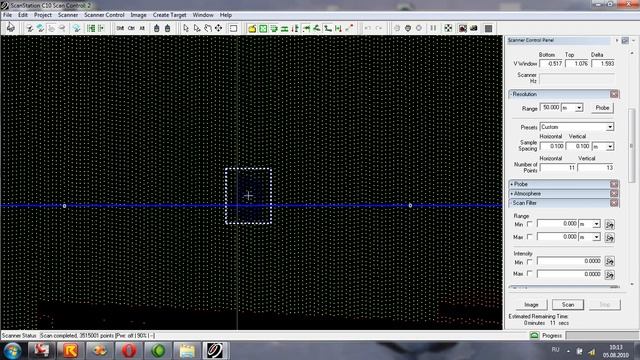Click the Alt modifier toolbar button
Screen dimensions: 640x360
[x=142, y=28]
